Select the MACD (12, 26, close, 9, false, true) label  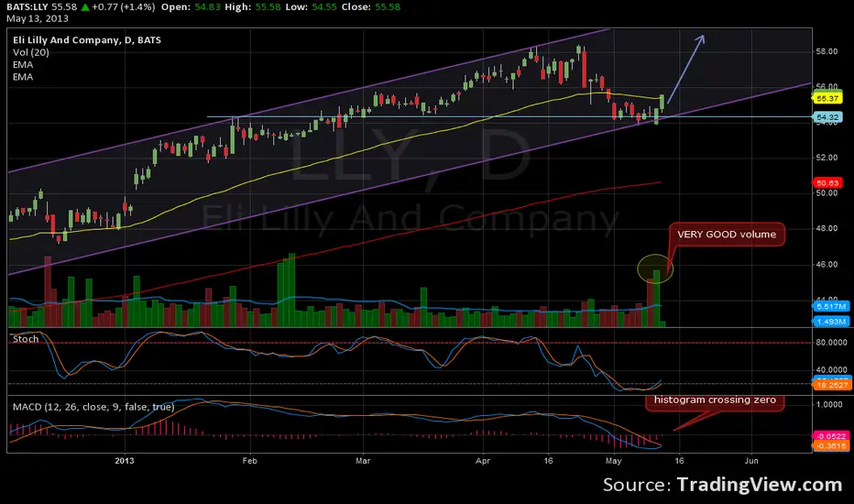point(93,407)
